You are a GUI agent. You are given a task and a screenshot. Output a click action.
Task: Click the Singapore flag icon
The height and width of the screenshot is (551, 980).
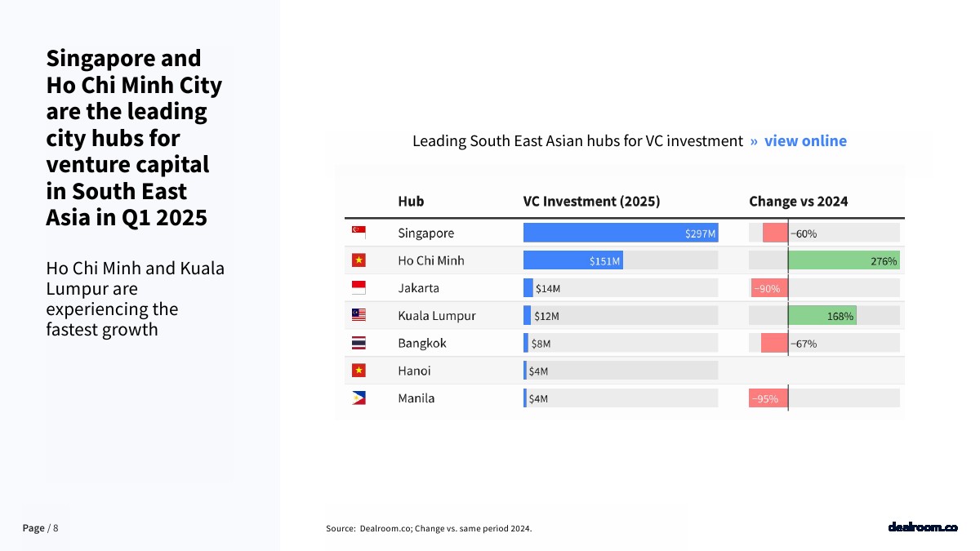point(359,233)
